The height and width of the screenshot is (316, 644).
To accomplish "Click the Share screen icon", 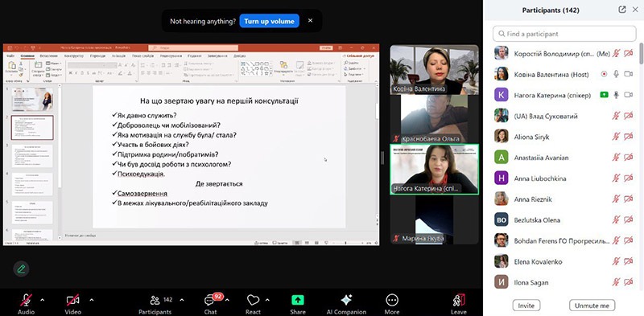I will [297, 300].
